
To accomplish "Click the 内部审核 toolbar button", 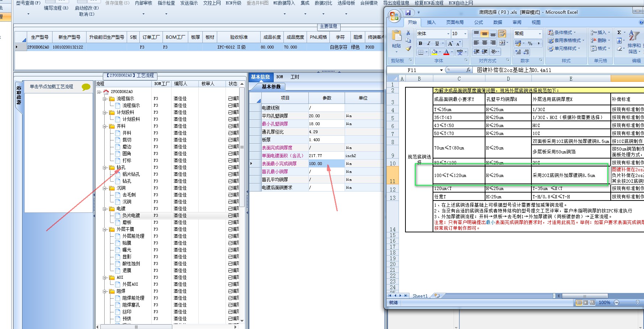I will [143, 3].
